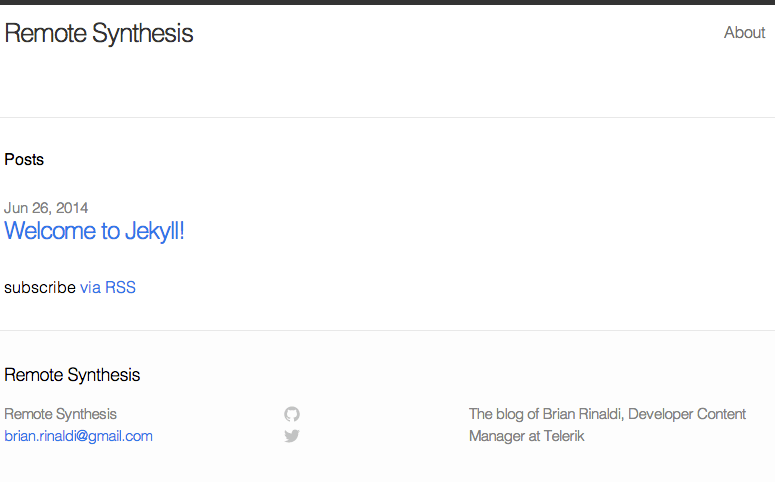
Task: Subscribe using the via RSS link
Action: pyautogui.click(x=108, y=287)
